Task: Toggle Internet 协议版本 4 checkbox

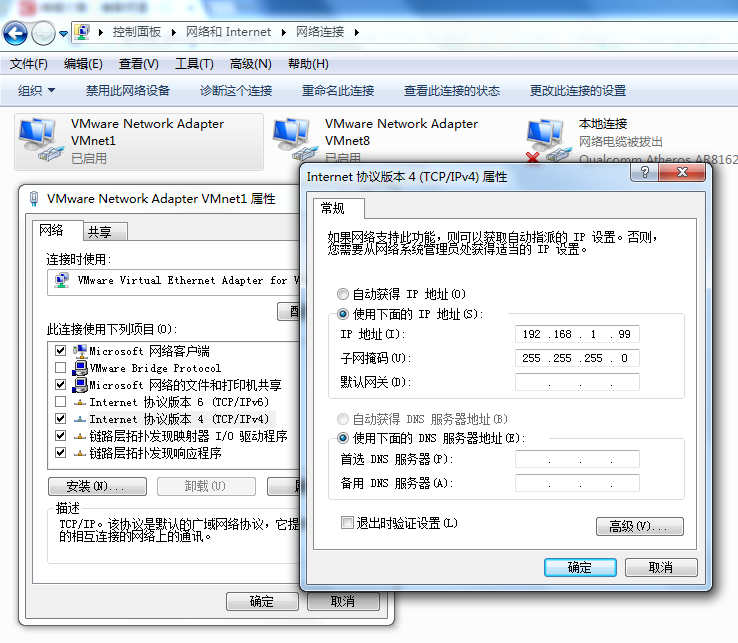Action: [x=60, y=418]
